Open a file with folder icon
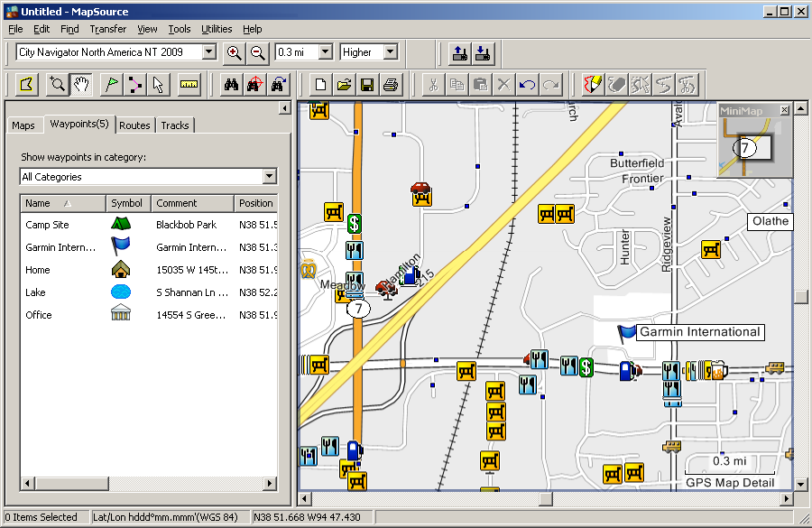 point(344,85)
